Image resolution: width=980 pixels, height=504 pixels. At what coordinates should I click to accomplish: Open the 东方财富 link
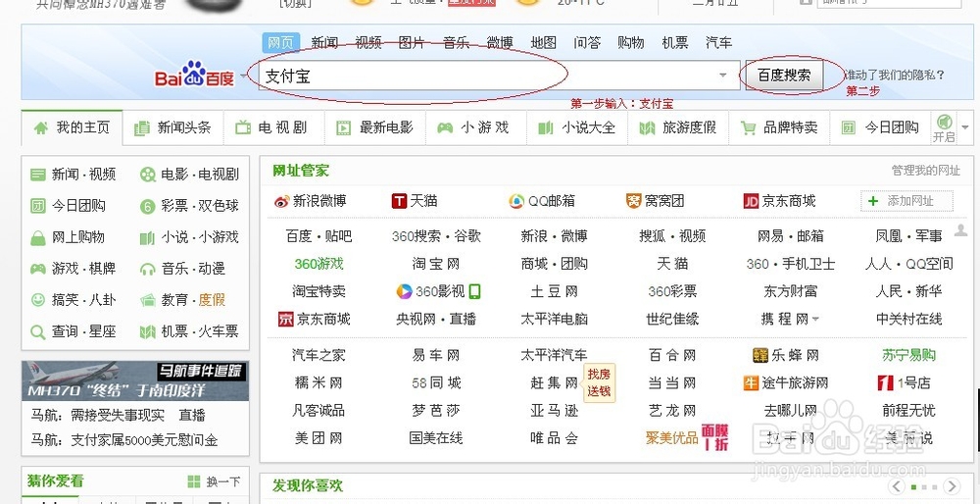click(x=790, y=291)
